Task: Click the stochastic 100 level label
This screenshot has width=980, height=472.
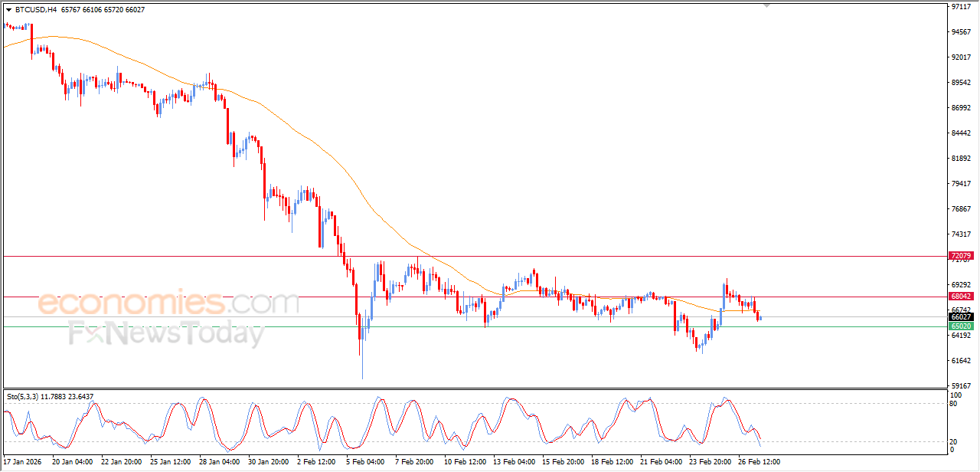Action: click(x=957, y=395)
